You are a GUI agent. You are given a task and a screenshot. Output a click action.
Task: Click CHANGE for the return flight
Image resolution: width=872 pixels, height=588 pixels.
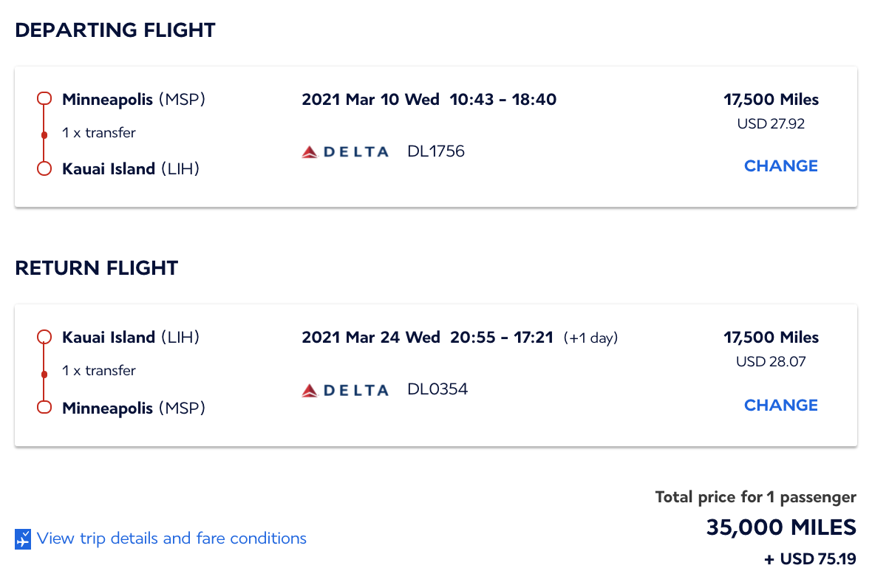coord(780,405)
